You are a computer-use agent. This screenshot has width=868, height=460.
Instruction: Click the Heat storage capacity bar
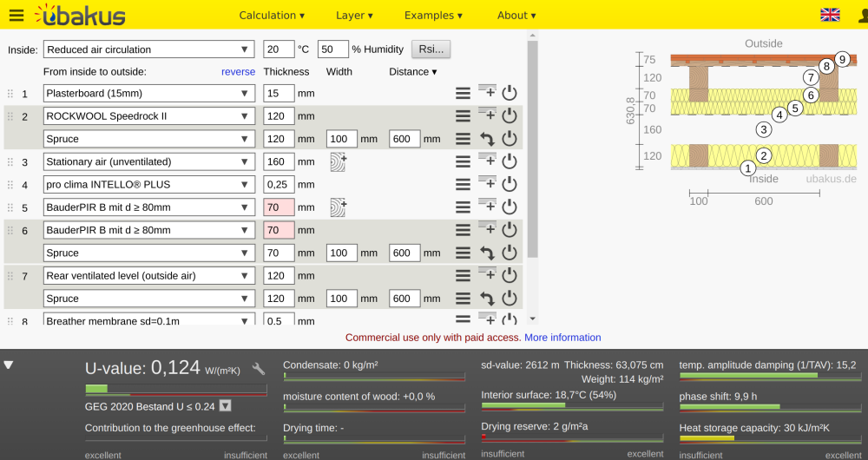pos(770,438)
